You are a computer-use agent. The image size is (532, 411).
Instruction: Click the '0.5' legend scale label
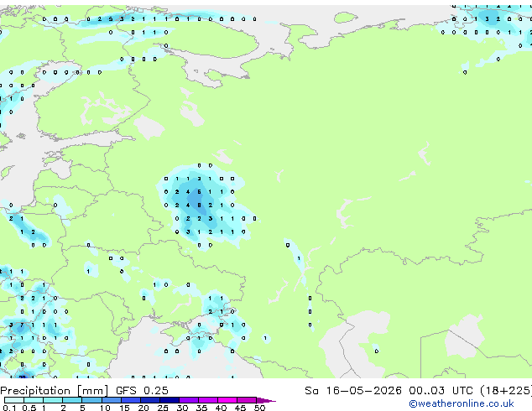[29, 408]
